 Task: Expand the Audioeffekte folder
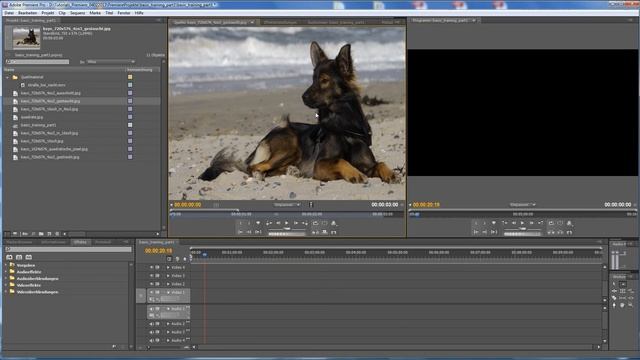(7, 271)
